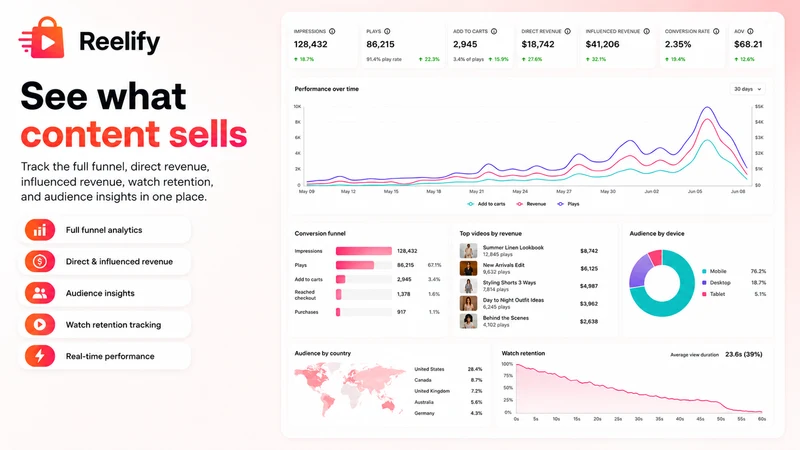The height and width of the screenshot is (450, 800).
Task: Open the info icon next to Influenced Revenue
Action: click(x=646, y=31)
